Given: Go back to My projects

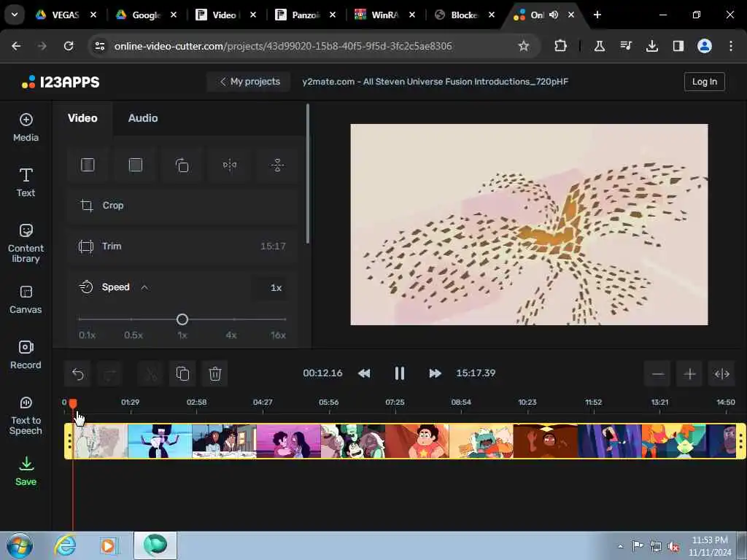Looking at the screenshot, I should (249, 82).
